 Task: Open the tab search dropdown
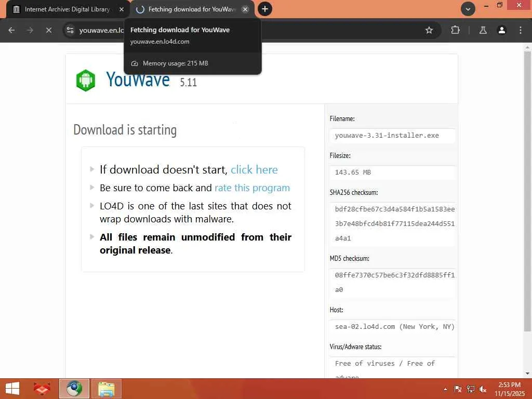[468, 9]
